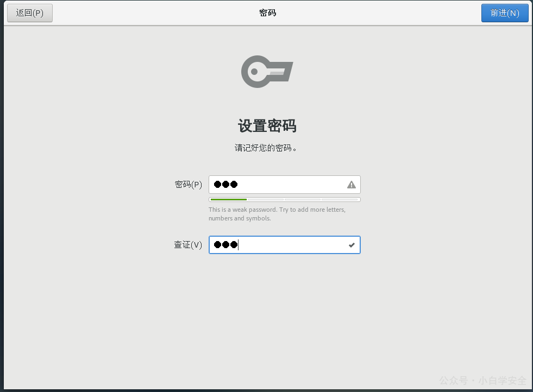Click the 查证(V) field label

(188, 245)
